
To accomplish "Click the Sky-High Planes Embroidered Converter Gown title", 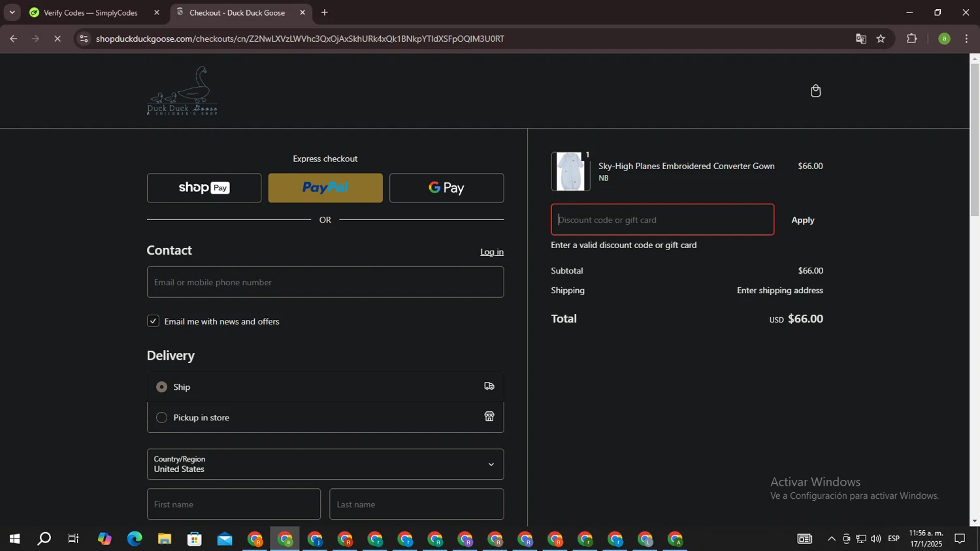I will [687, 166].
